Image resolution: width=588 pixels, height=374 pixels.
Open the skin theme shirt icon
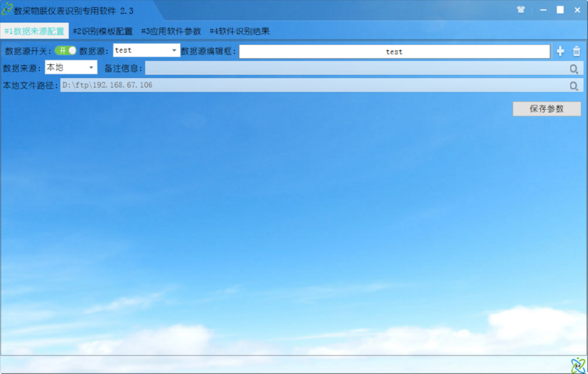(x=521, y=10)
